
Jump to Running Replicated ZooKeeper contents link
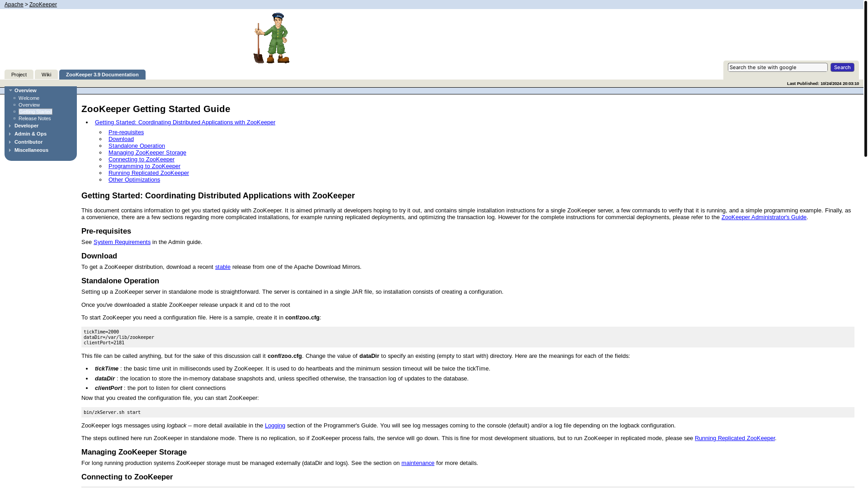click(149, 173)
